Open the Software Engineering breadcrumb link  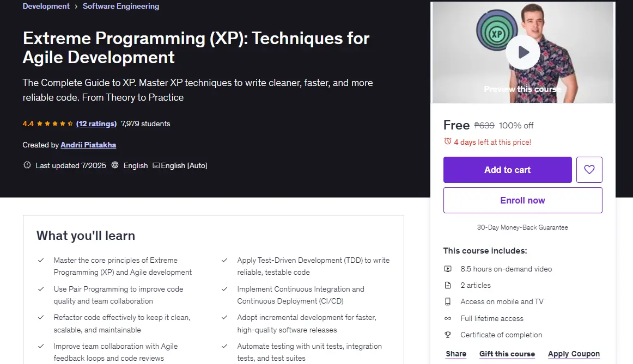tap(121, 6)
